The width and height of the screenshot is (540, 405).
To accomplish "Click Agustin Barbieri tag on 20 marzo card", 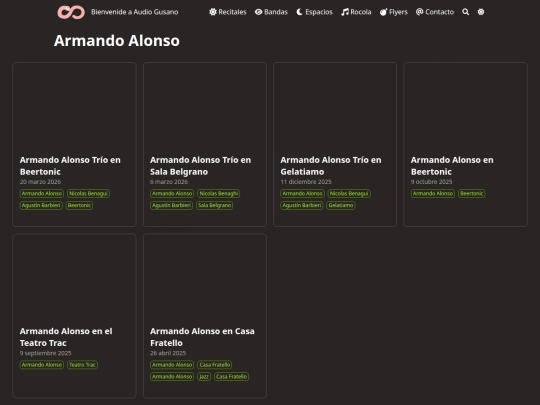I will 41,205.
